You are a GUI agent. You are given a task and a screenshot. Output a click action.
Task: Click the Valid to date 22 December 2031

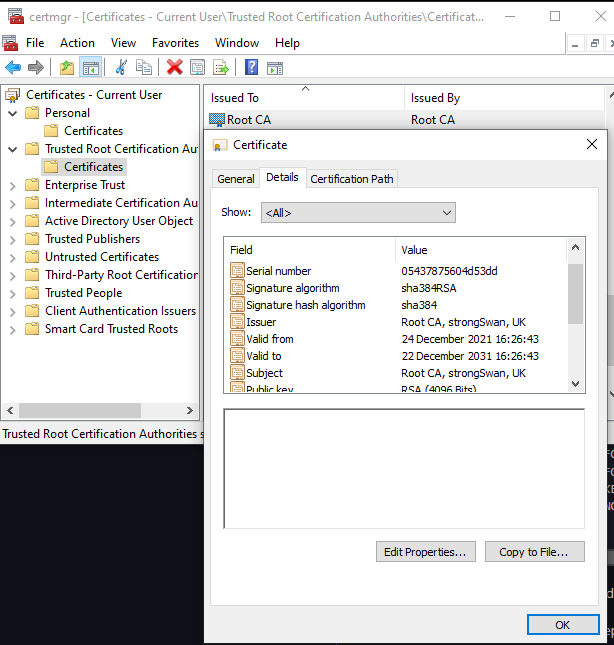pyautogui.click(x=470, y=356)
